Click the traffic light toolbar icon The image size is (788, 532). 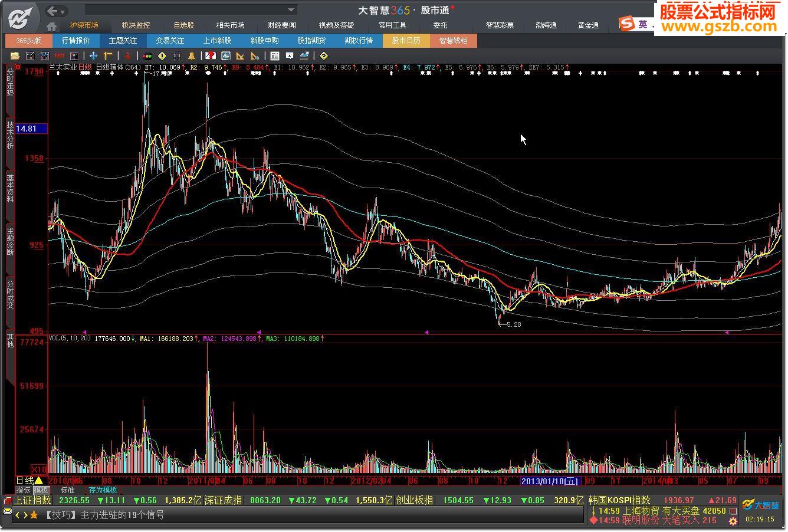click(147, 56)
